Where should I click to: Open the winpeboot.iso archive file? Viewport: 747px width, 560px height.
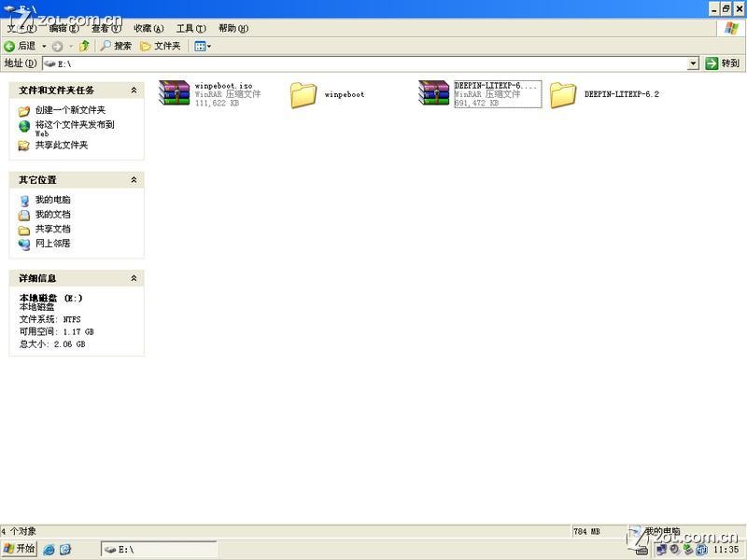point(174,93)
